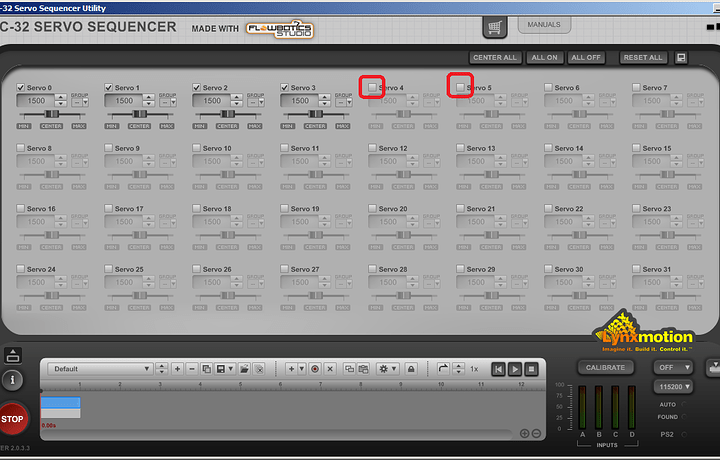Duplicate the sequence with the copy icon
The width and height of the screenshot is (720, 460).
click(207, 369)
